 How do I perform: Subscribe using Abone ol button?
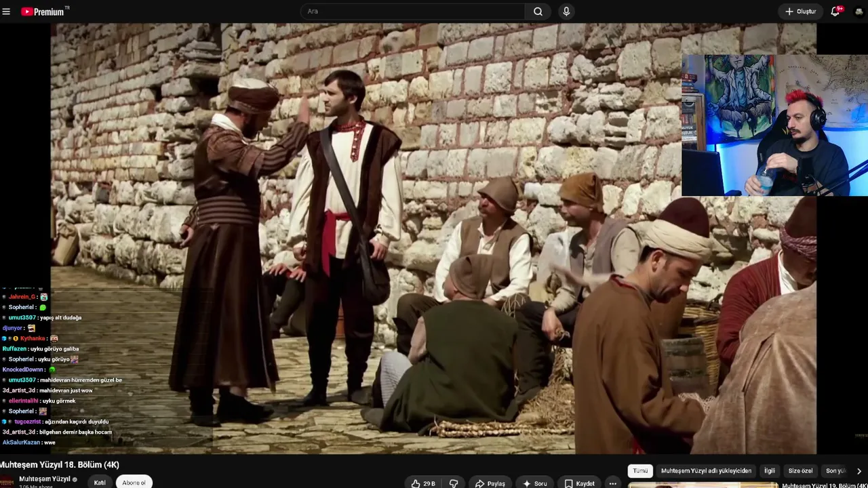point(134,483)
